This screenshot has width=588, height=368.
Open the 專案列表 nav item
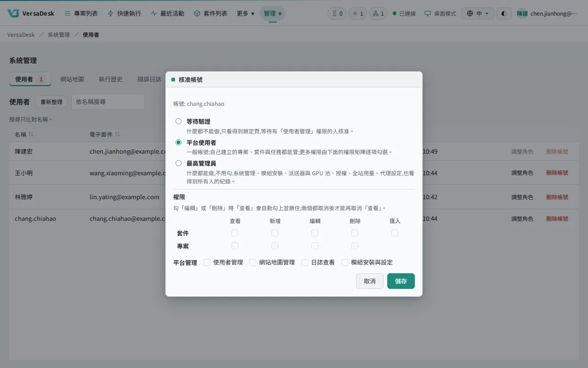[x=81, y=13]
